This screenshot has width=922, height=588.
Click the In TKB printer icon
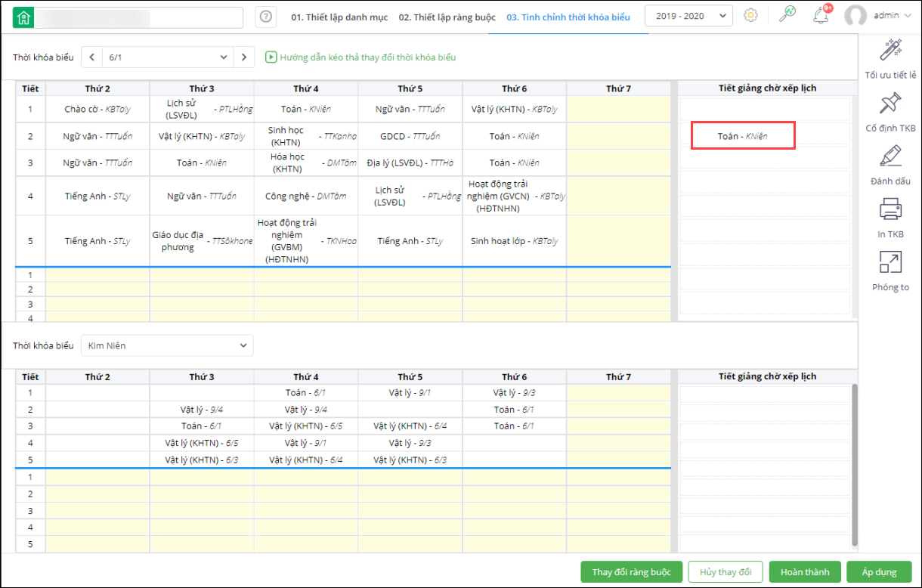tap(891, 212)
